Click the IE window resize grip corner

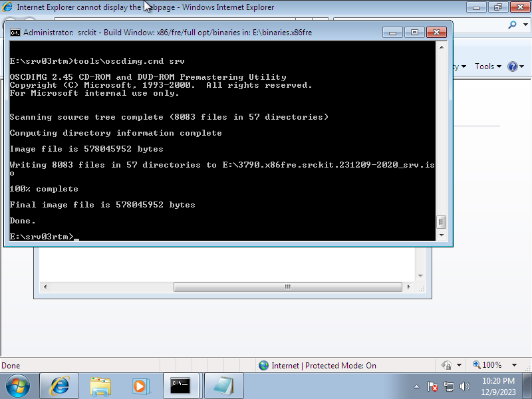tap(528, 368)
